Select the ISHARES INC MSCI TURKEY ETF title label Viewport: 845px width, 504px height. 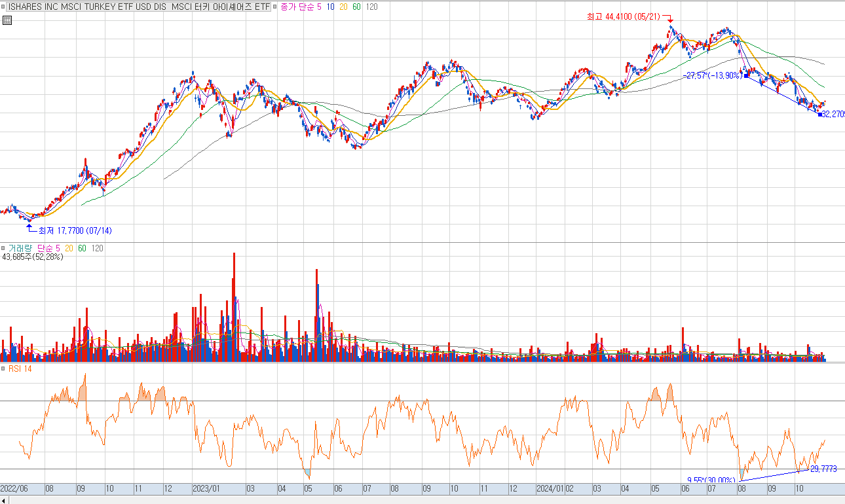139,7
